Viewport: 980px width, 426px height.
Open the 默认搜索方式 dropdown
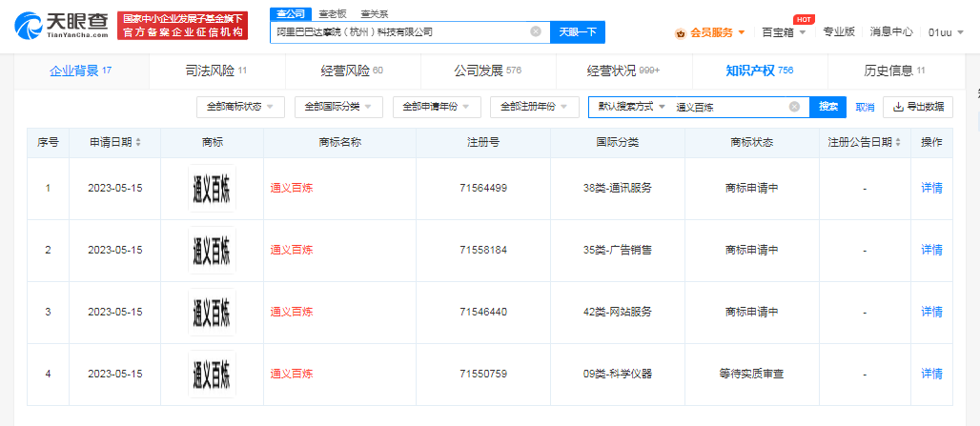click(x=631, y=107)
